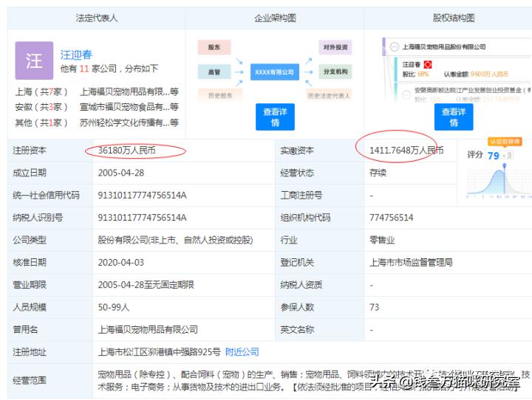Click central XXXX有限公司 node
The width and height of the screenshot is (532, 400).
274,72
